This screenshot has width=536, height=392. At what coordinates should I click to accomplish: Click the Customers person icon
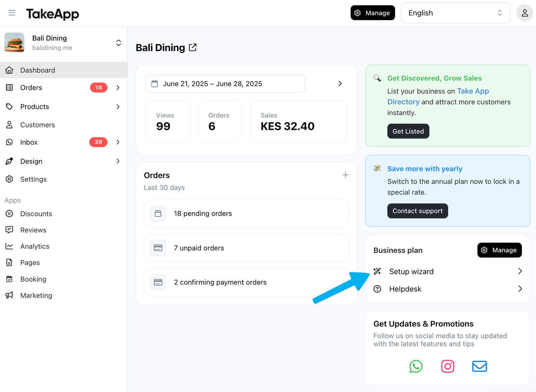(9, 125)
